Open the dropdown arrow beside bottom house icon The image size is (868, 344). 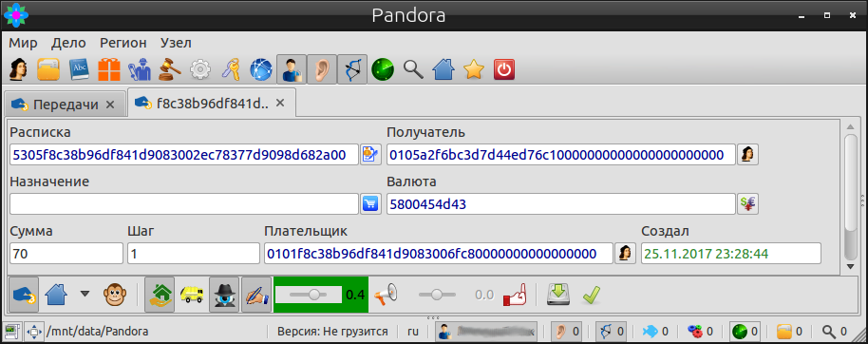pyautogui.click(x=85, y=294)
